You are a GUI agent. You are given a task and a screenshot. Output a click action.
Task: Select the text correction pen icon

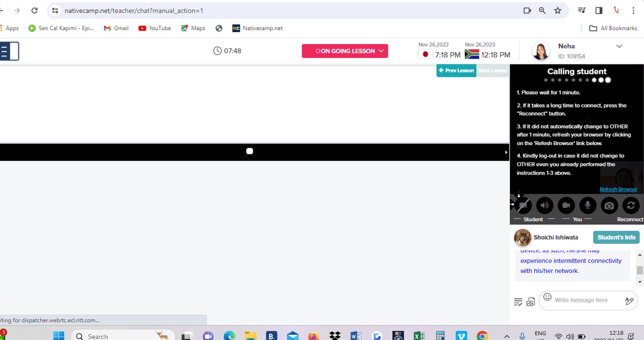click(629, 300)
